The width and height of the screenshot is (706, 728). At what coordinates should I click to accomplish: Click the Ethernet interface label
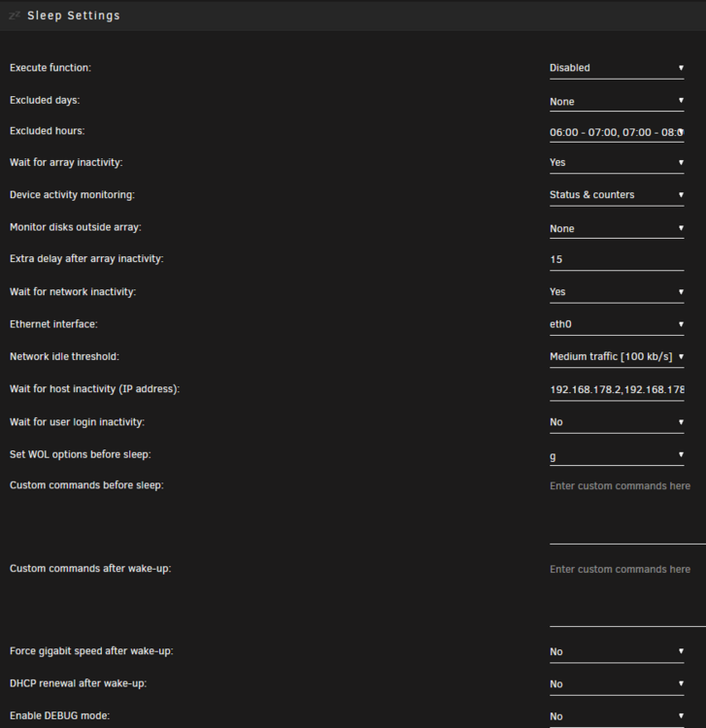tap(53, 324)
